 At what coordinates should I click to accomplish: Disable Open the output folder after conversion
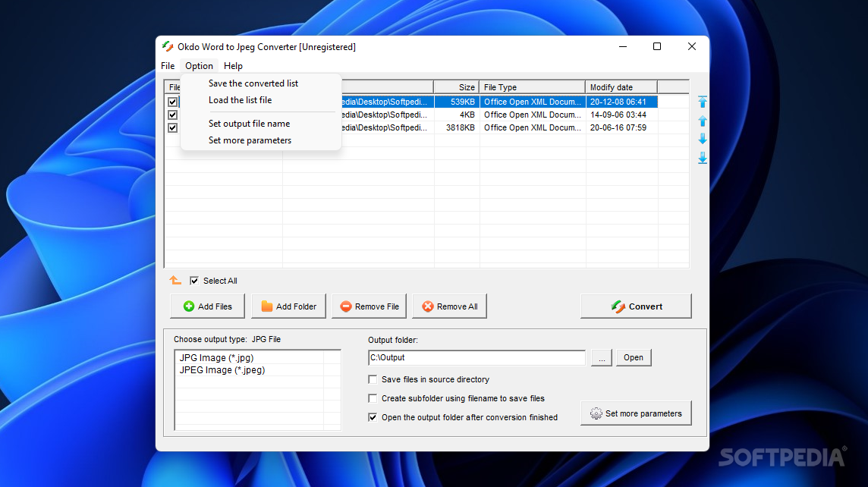point(373,417)
